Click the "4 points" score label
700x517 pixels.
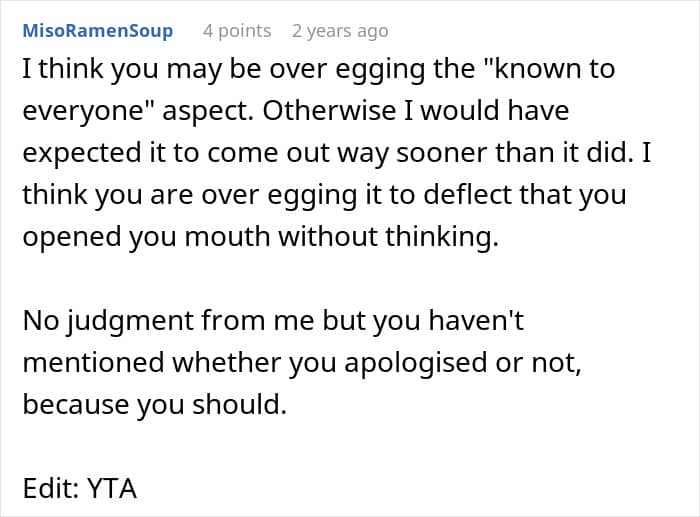[x=236, y=31]
